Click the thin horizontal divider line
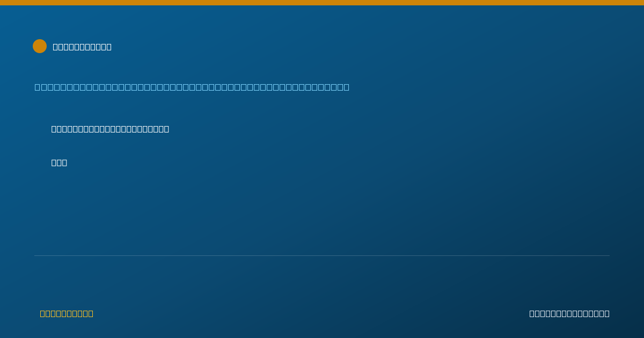The image size is (644, 338). tap(322, 255)
